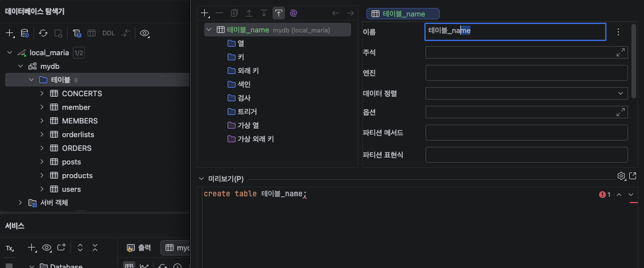Expand the orderlists table node
The image size is (644, 268).
[x=42, y=134]
